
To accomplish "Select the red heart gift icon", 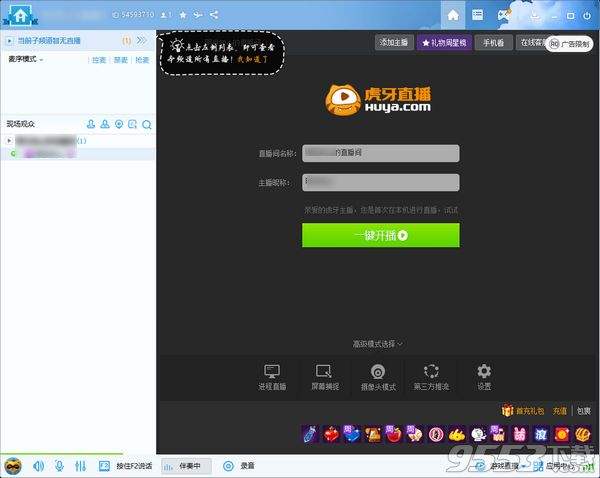I will point(331,434).
